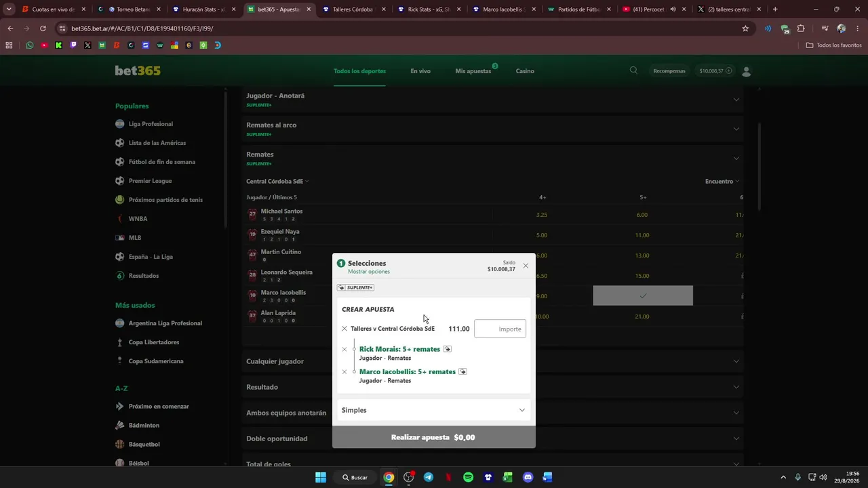The height and width of the screenshot is (488, 868).
Task: Select Ezequiel Naya 5+ remates odds 11.00
Action: tap(642, 235)
